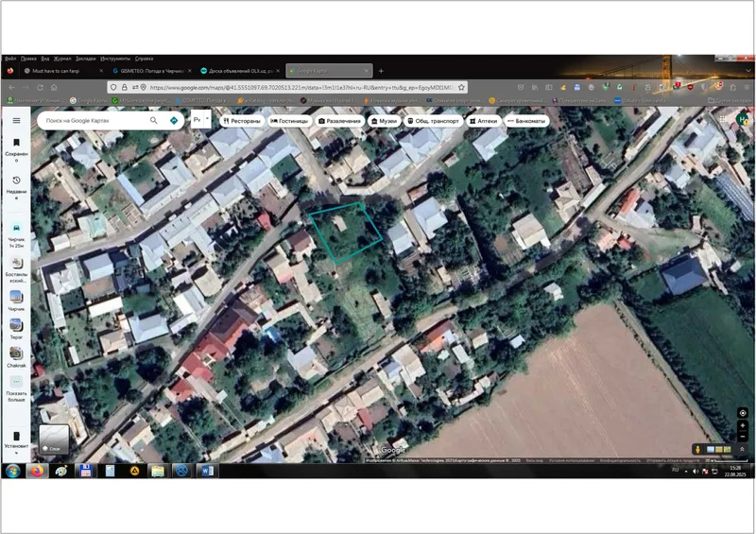This screenshot has height=534, width=756.
Task: Switch to the GISMETEO weather tab
Action: coord(152,71)
